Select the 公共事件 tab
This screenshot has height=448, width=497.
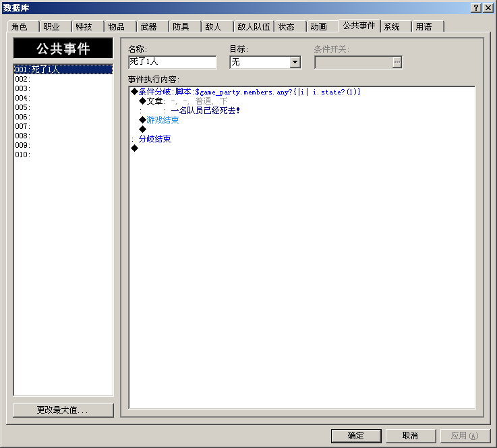click(x=359, y=26)
